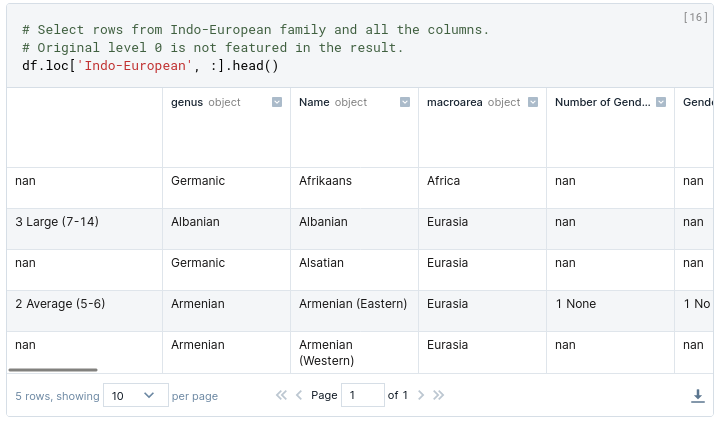719x422 pixels.
Task: Select the '3 Large (7-14)' cell
Action: [57, 222]
